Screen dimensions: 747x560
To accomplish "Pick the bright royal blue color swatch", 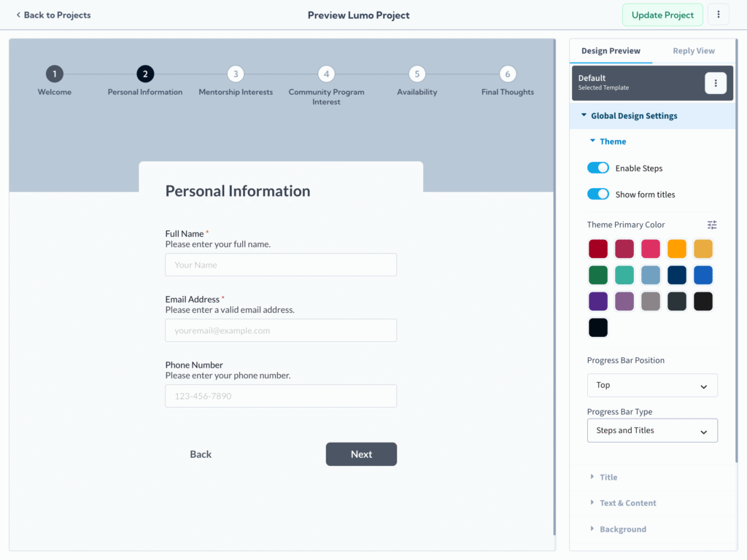I will click(x=703, y=275).
